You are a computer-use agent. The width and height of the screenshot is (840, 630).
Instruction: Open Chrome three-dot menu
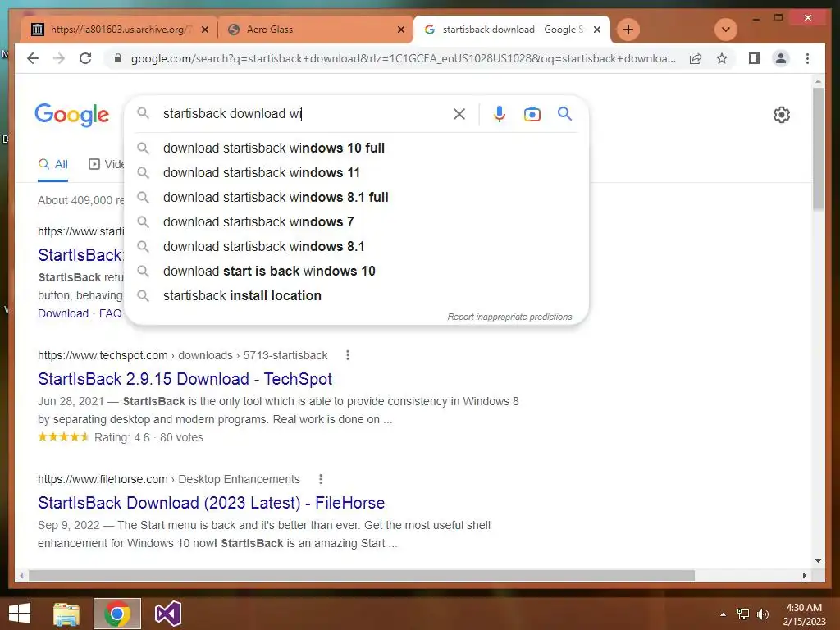(807, 58)
